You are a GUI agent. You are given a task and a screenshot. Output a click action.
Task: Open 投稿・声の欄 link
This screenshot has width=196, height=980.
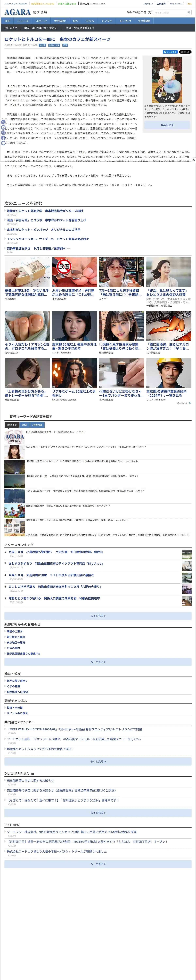point(15,708)
